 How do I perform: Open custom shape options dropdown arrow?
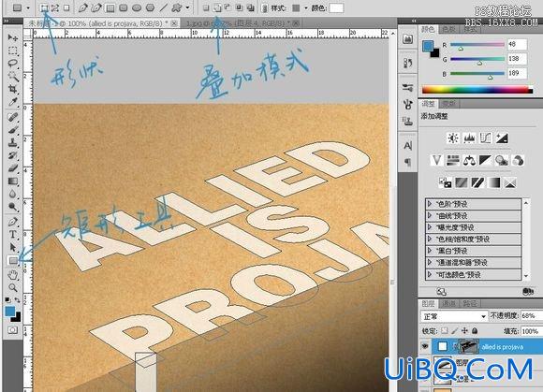click(187, 7)
